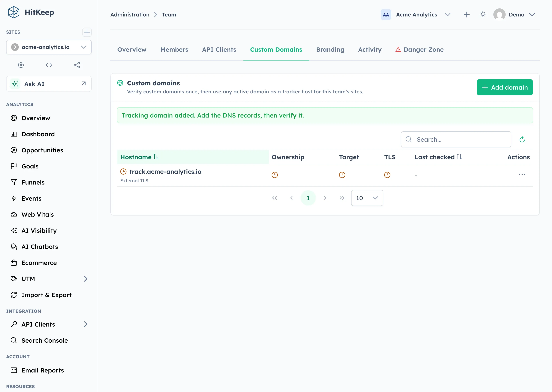552x392 pixels.
Task: Click the plus icon in top header
Action: tap(467, 15)
